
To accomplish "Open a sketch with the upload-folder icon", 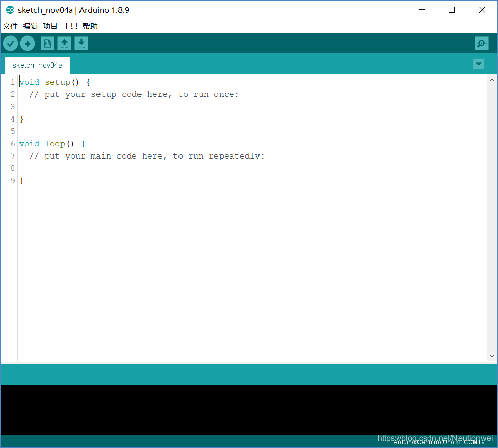I will (64, 43).
